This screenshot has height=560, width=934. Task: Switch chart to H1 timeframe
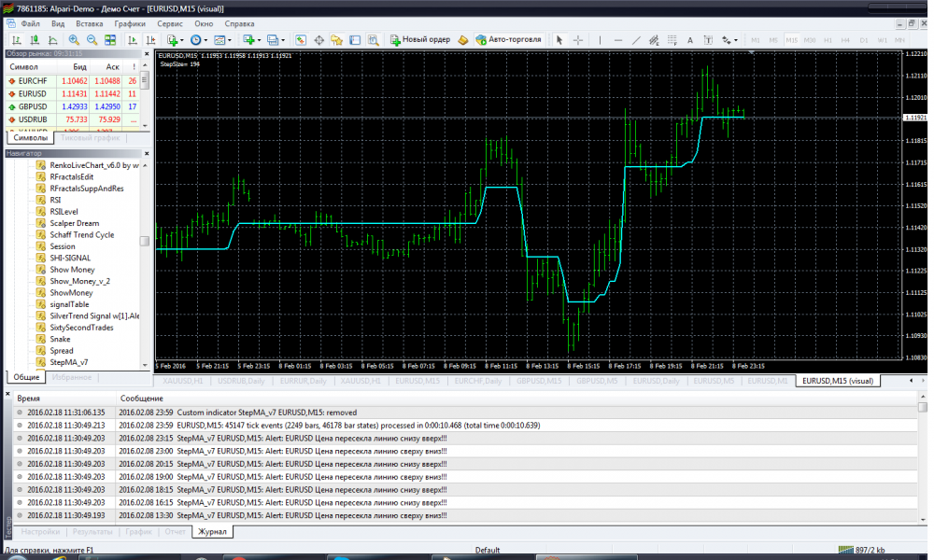point(828,40)
